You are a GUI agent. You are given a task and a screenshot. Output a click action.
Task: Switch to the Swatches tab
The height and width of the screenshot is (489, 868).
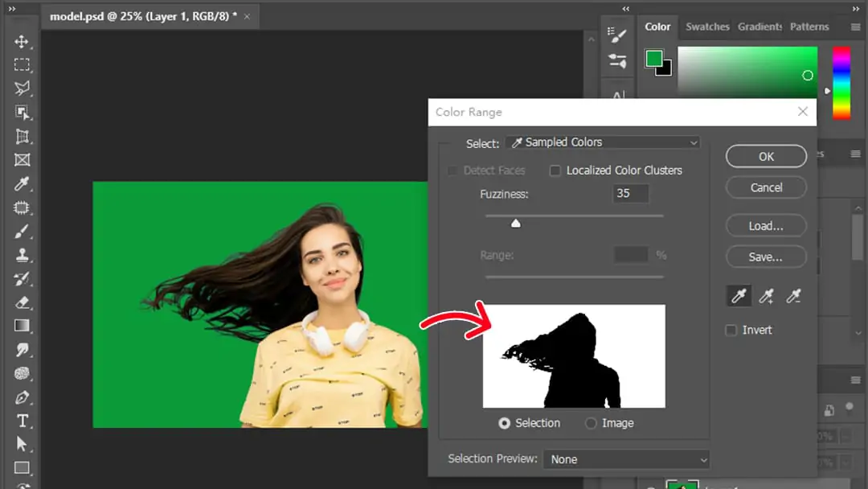pos(707,27)
